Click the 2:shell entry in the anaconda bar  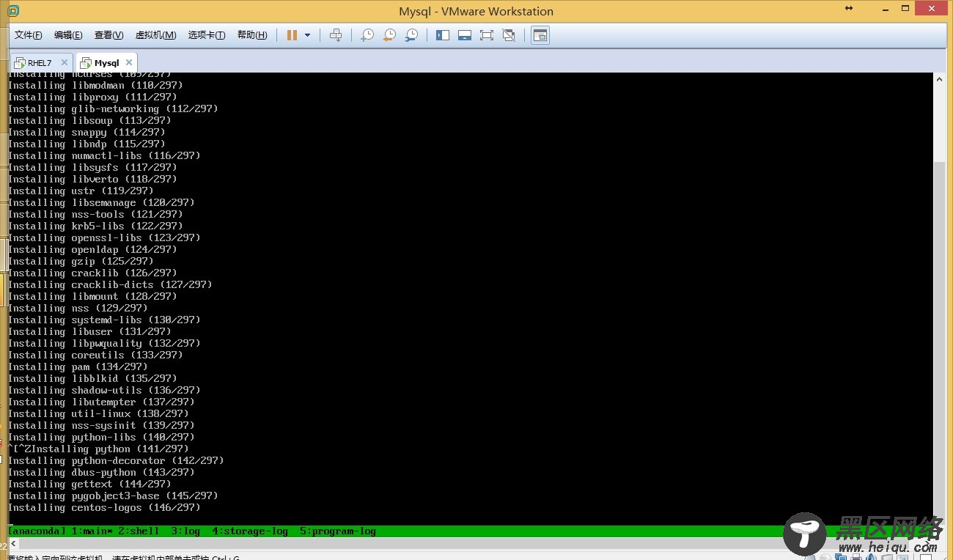tap(139, 531)
